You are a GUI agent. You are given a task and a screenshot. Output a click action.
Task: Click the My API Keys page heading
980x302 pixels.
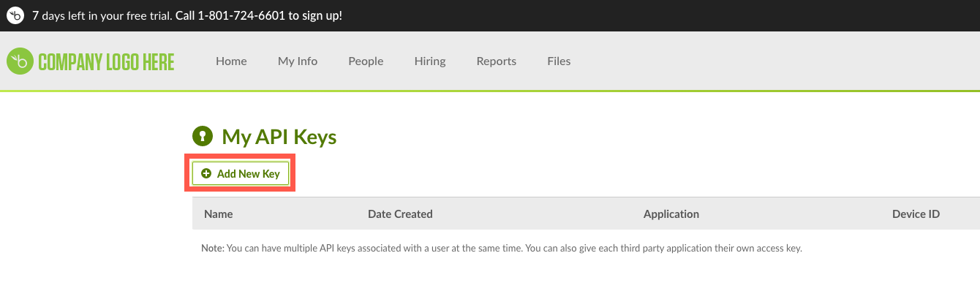tap(279, 137)
